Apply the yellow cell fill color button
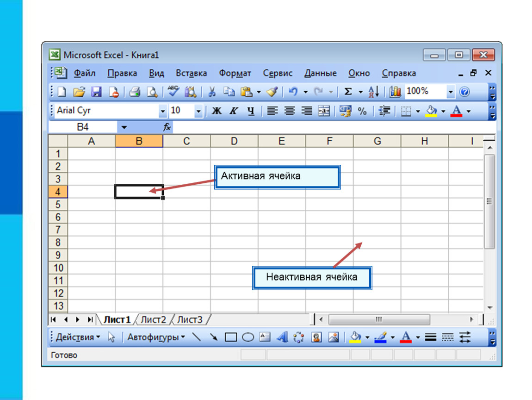Screen dimensions: 532x400 pyautogui.click(x=431, y=111)
